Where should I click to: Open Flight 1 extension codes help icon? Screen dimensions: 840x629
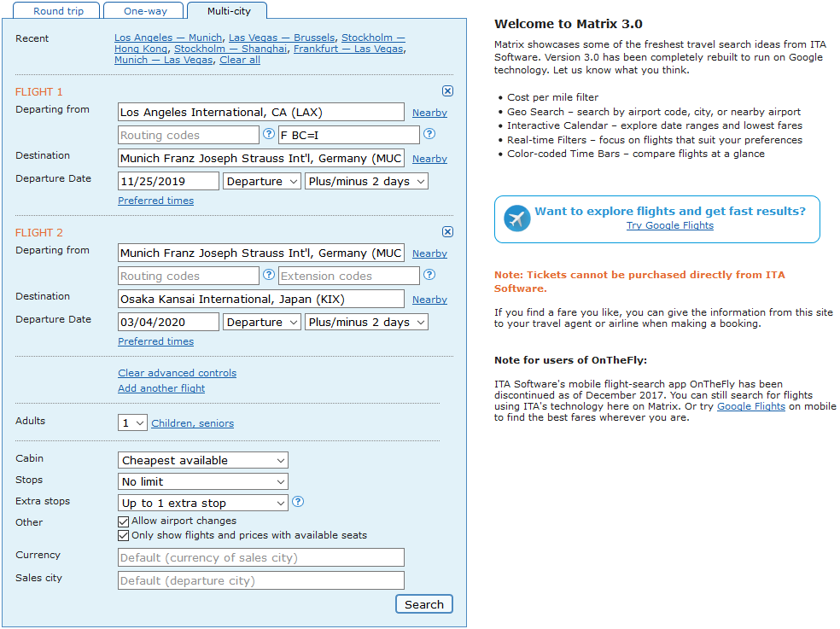[429, 134]
